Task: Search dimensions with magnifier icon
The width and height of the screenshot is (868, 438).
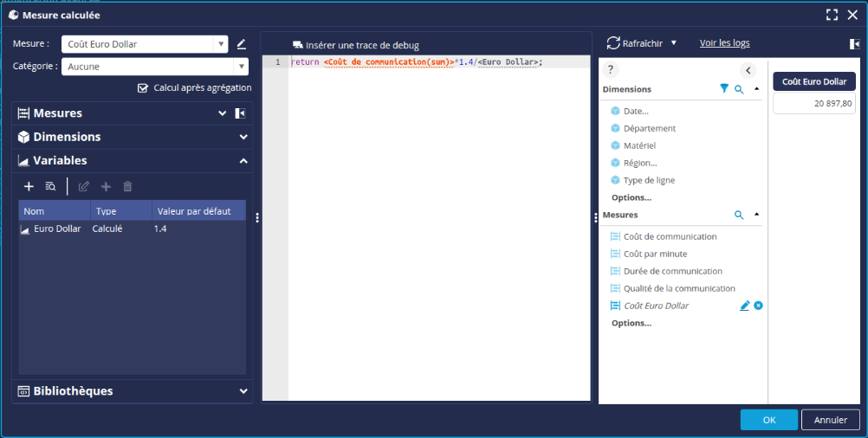Action: coord(739,89)
